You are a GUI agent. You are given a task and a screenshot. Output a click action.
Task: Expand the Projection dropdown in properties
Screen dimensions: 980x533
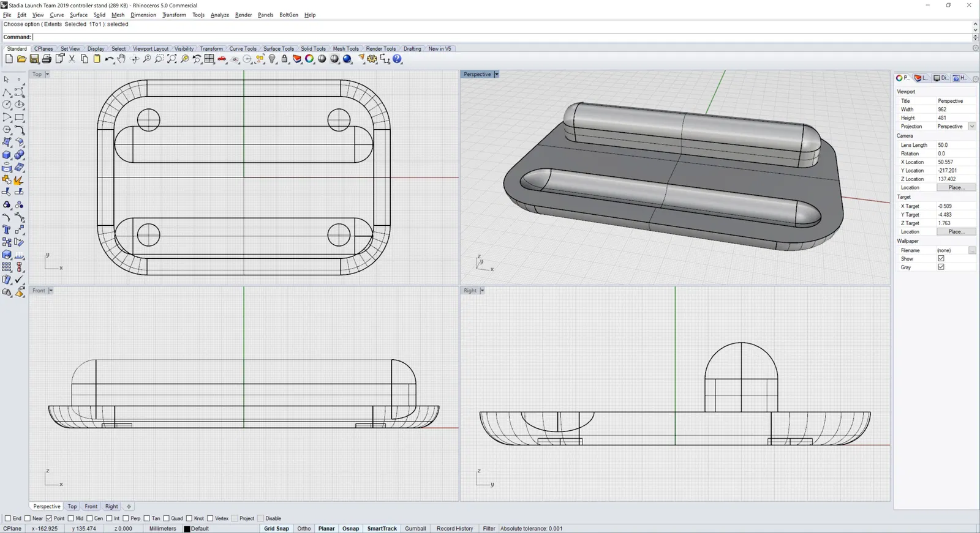pos(971,127)
